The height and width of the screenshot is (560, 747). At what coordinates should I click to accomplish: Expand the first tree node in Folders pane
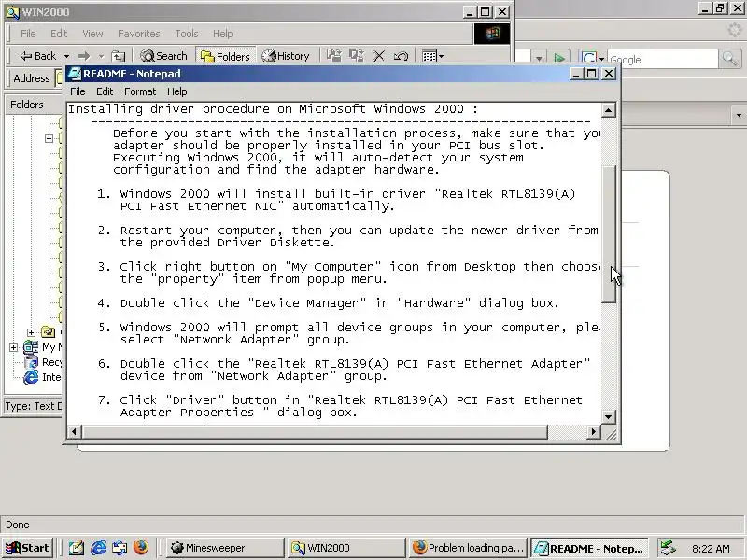tap(49, 138)
